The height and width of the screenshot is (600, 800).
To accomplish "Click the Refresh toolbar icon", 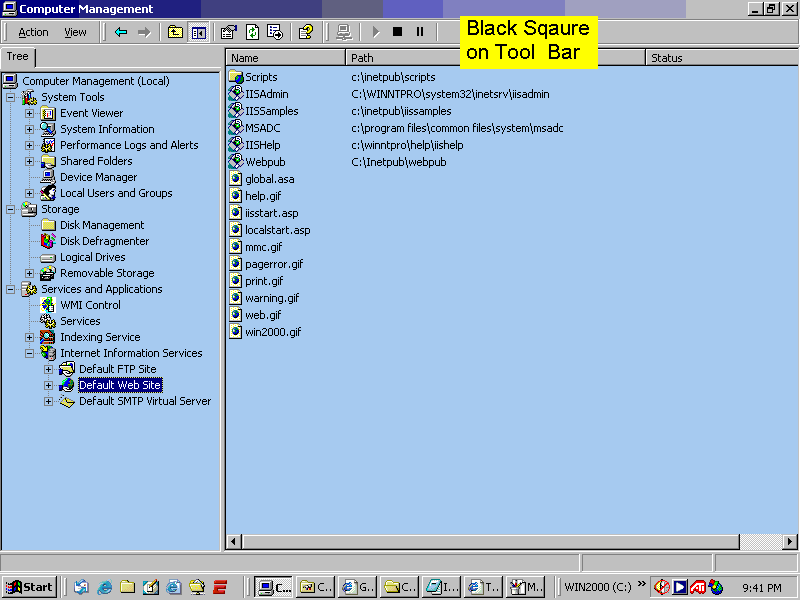I will (x=252, y=32).
